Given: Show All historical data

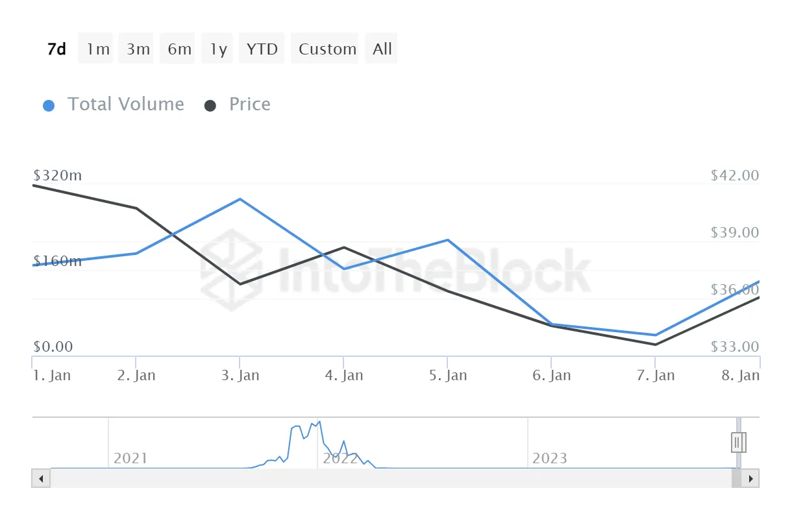Looking at the screenshot, I should (x=382, y=48).
